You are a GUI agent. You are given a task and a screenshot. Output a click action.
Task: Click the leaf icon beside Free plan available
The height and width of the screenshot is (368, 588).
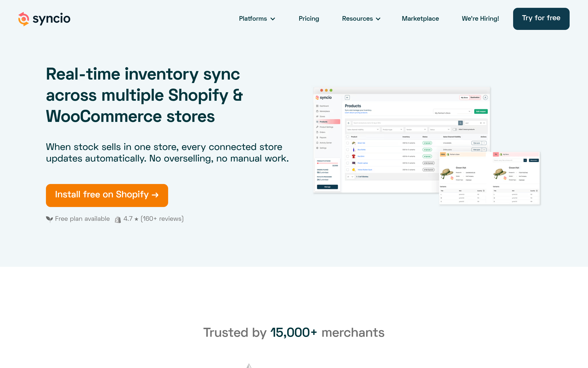[x=49, y=219]
